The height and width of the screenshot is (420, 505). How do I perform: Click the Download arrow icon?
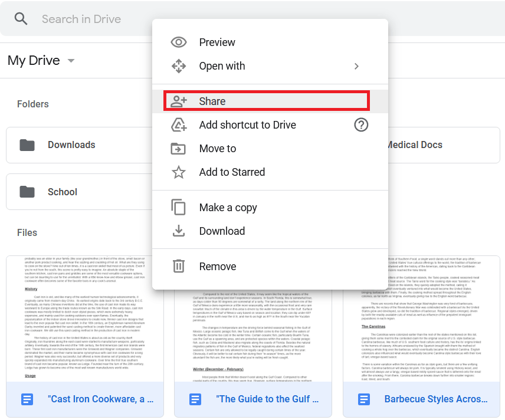click(179, 231)
